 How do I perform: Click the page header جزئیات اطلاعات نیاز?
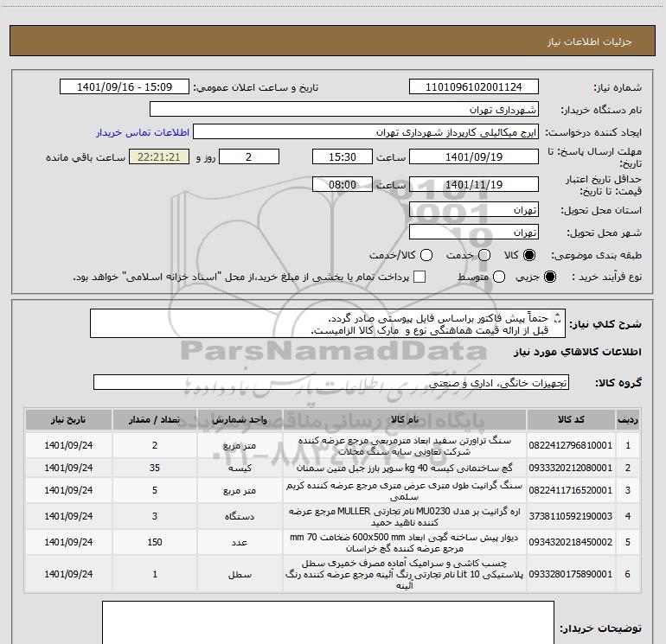click(x=590, y=41)
